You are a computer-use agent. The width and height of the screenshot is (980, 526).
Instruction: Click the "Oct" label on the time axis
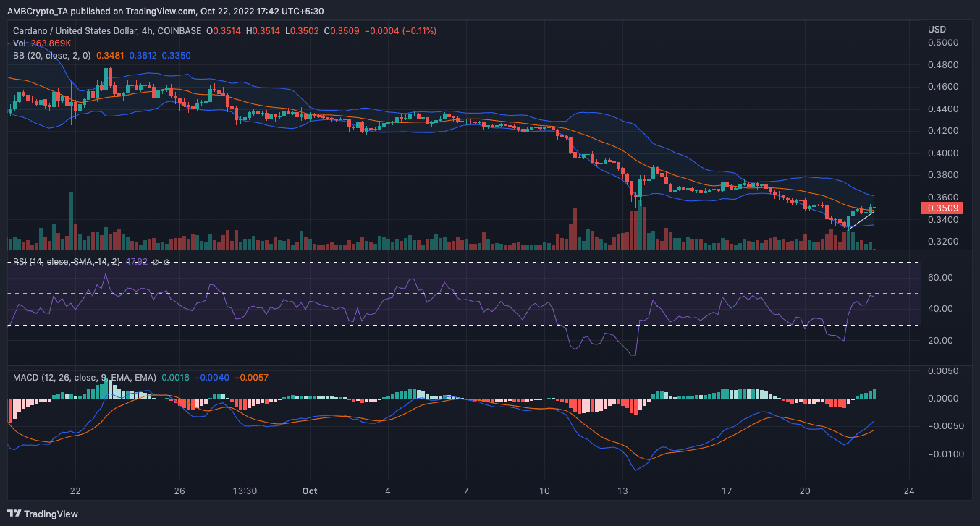coord(310,491)
